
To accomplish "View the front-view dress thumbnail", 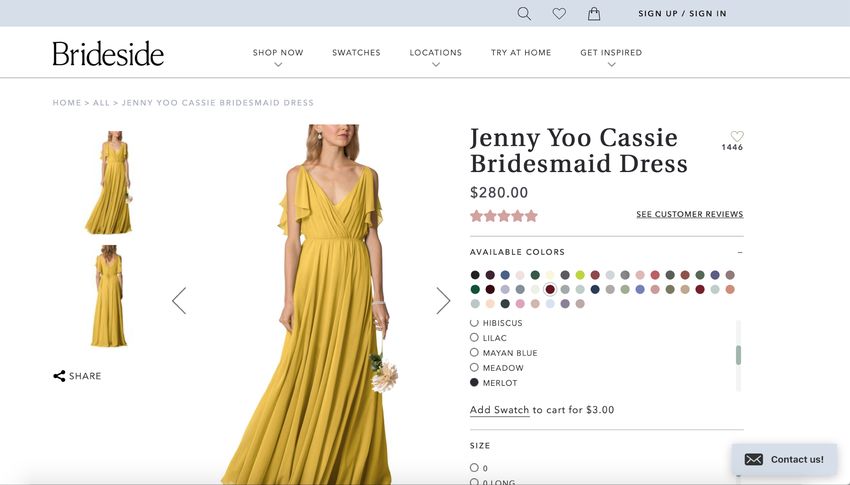I will click(x=109, y=182).
